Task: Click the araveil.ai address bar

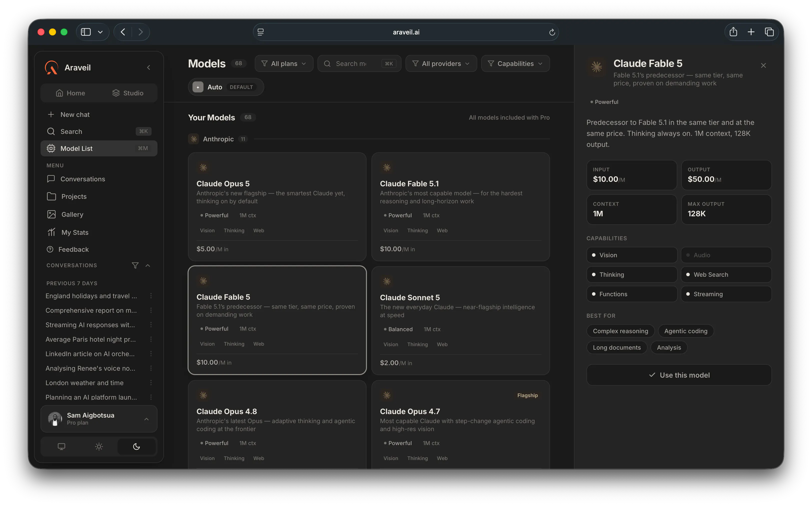Action: tap(406, 32)
